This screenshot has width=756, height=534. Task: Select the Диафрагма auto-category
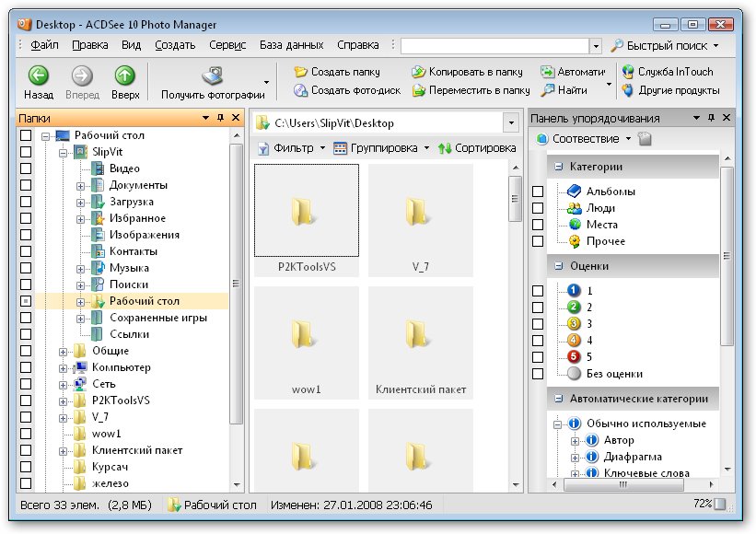[x=633, y=457]
